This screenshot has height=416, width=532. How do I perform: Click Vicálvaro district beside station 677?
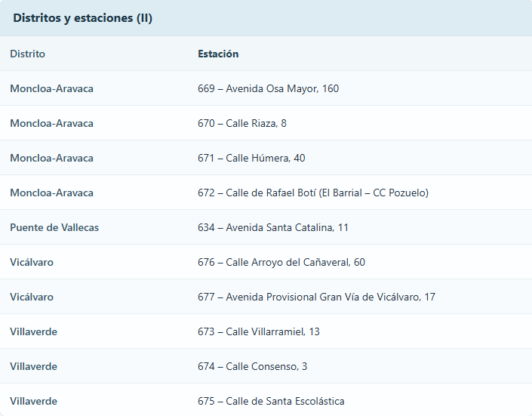(32, 297)
